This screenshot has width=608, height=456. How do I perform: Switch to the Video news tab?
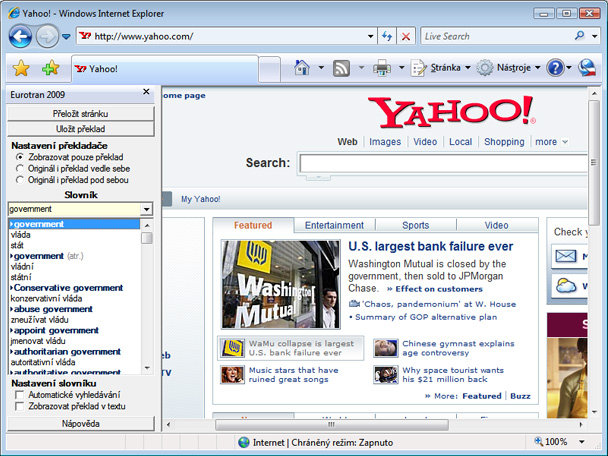tap(497, 225)
